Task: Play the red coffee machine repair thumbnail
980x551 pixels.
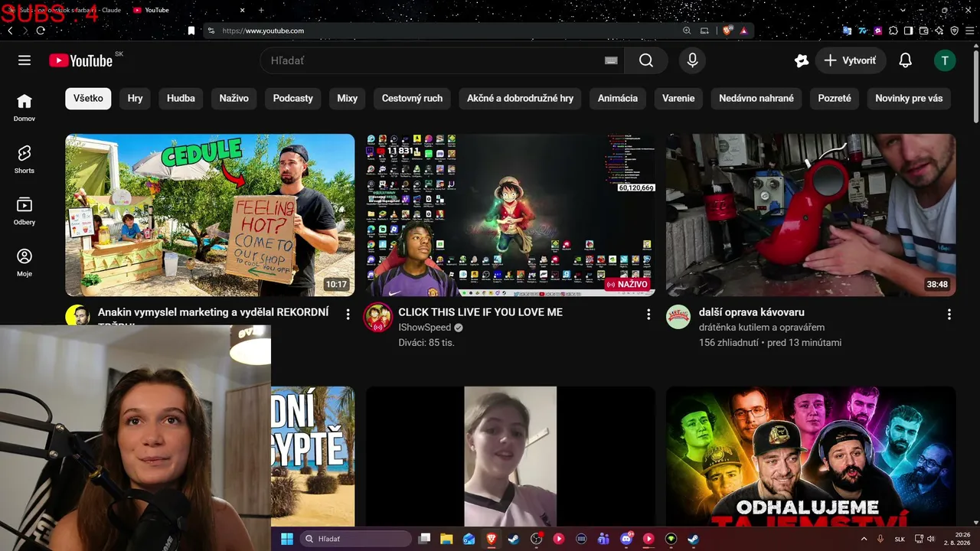Action: 811,215
